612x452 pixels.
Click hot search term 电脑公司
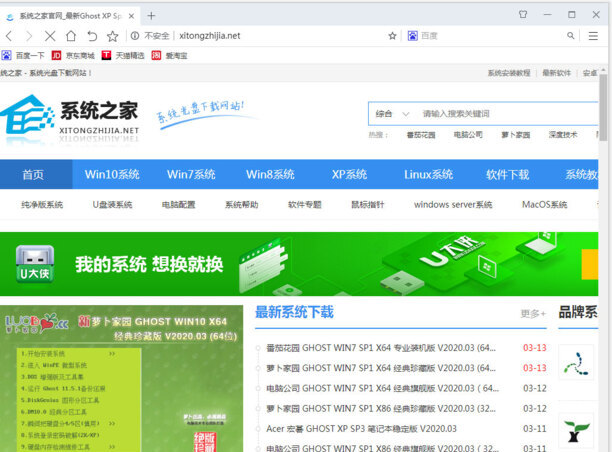point(468,135)
